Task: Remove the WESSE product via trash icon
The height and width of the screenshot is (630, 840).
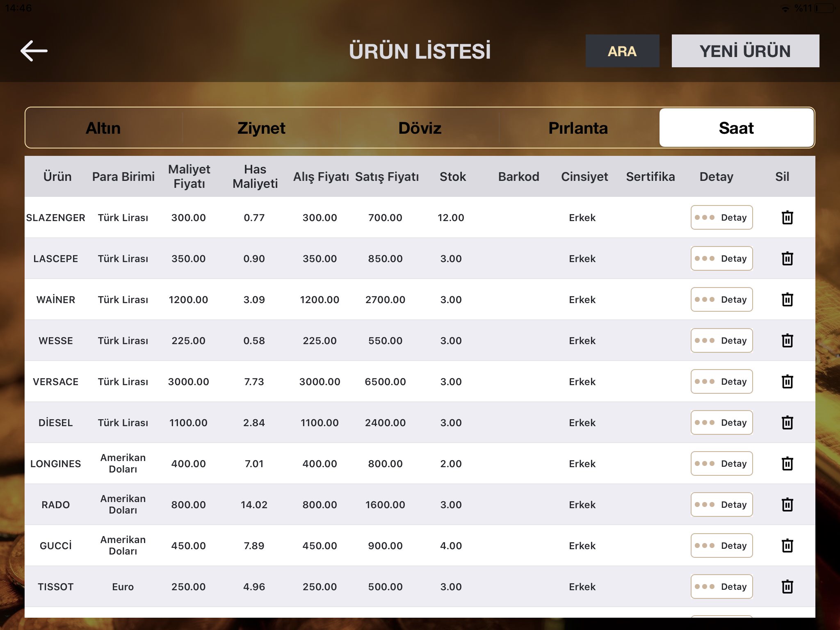Action: coord(787,340)
